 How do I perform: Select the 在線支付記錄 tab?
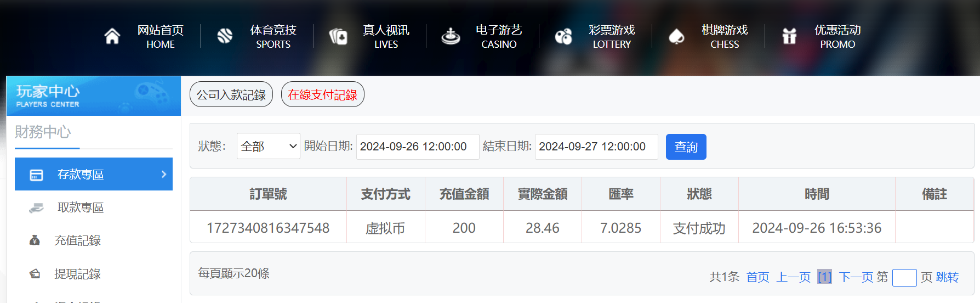[x=322, y=95]
